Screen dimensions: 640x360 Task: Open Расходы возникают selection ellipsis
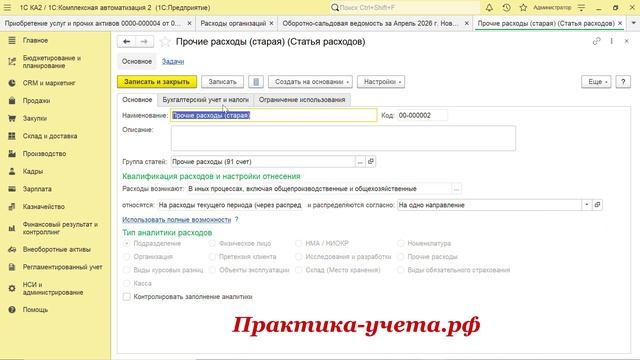[456, 189]
